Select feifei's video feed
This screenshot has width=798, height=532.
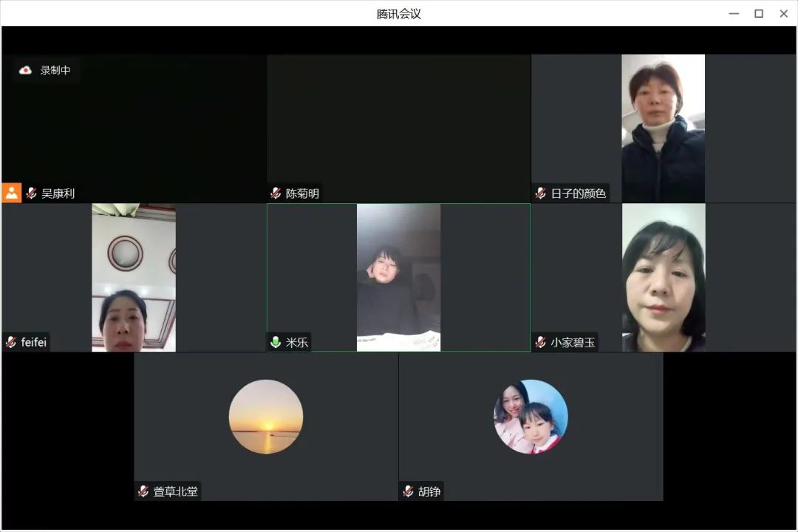click(x=134, y=277)
